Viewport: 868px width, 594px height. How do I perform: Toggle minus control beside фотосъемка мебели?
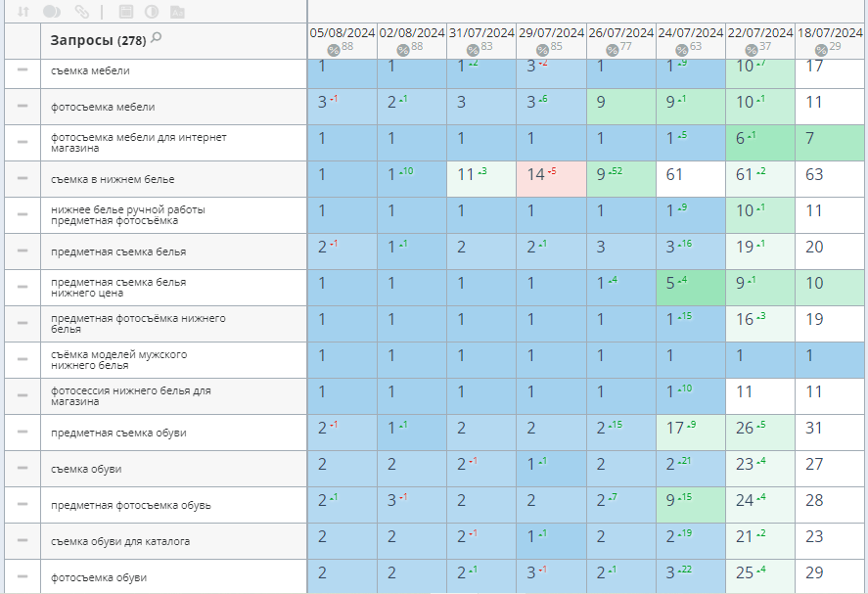[22, 107]
